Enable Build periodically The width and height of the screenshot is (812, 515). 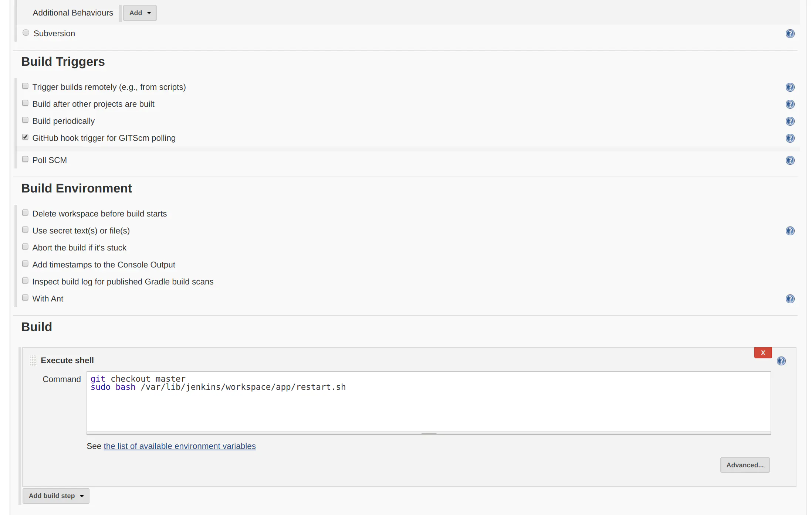point(25,120)
